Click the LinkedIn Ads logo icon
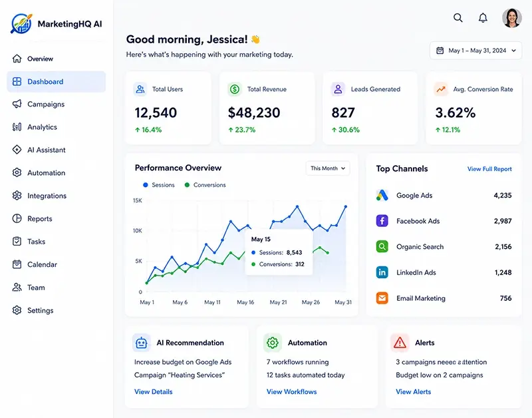The height and width of the screenshot is (418, 532). point(382,272)
